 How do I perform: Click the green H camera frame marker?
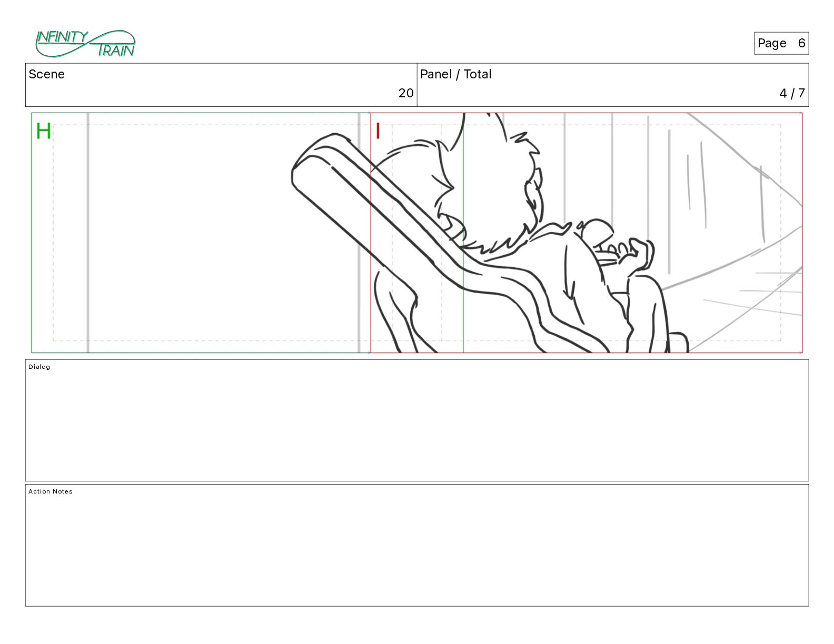coord(44,131)
